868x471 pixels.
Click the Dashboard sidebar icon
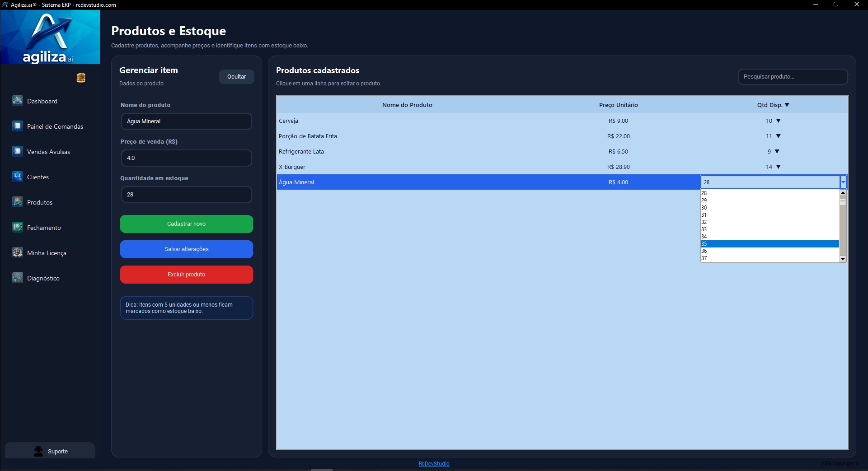pyautogui.click(x=18, y=101)
